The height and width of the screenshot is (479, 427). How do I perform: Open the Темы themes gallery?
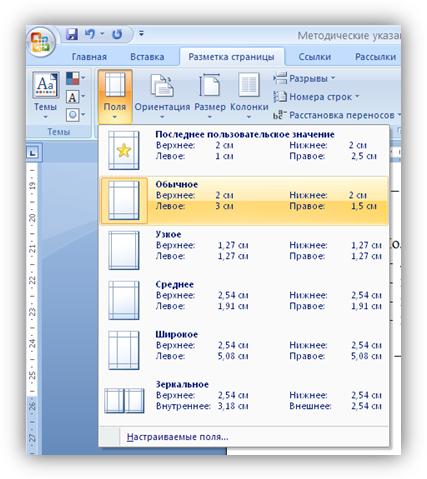point(46,96)
